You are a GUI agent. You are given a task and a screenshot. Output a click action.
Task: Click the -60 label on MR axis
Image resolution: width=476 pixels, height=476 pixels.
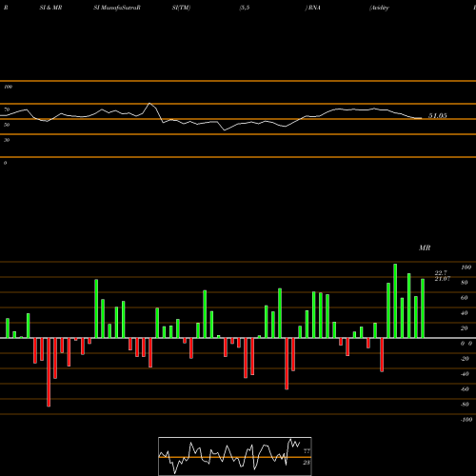465,389
